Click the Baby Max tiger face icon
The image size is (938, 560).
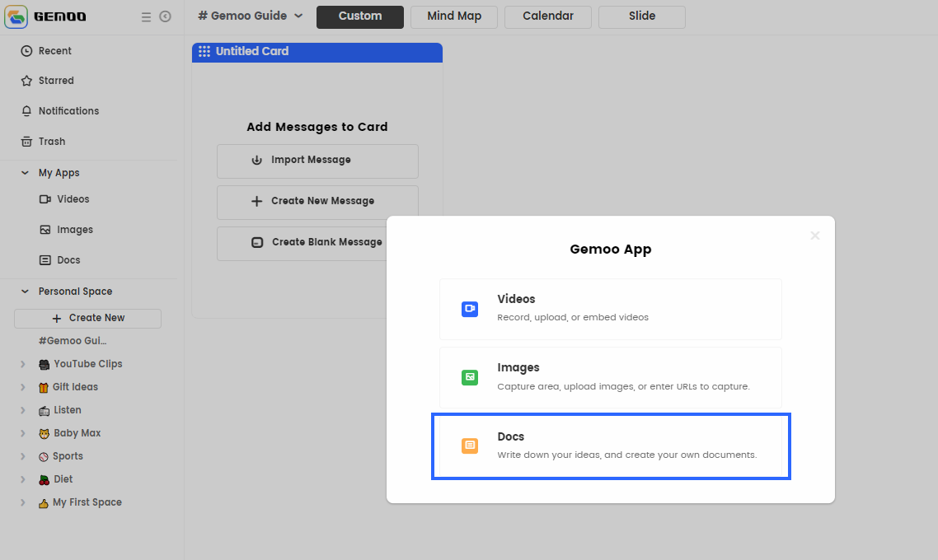(x=45, y=433)
